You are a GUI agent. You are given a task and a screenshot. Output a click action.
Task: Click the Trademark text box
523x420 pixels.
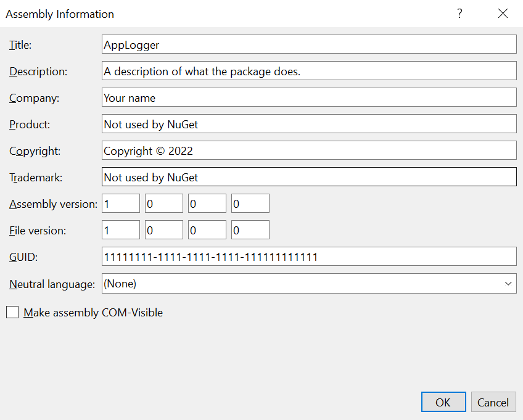tap(308, 177)
